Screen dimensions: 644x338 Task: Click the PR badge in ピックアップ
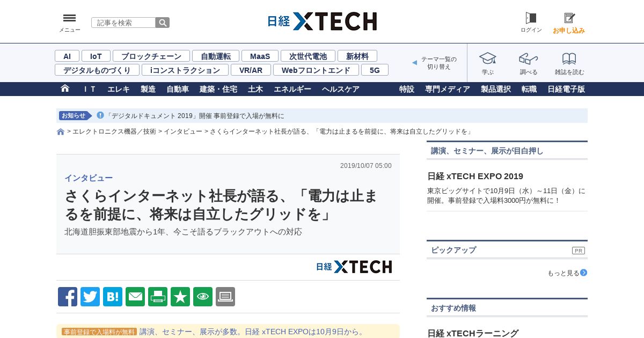(x=579, y=251)
